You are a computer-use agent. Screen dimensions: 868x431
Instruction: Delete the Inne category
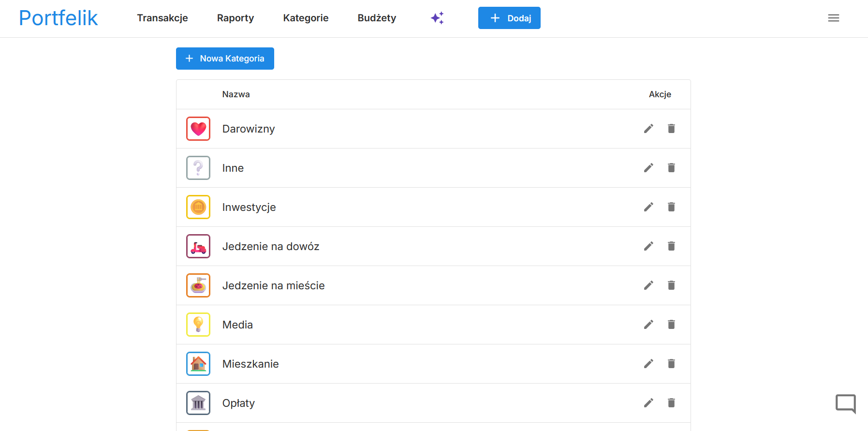coord(671,168)
